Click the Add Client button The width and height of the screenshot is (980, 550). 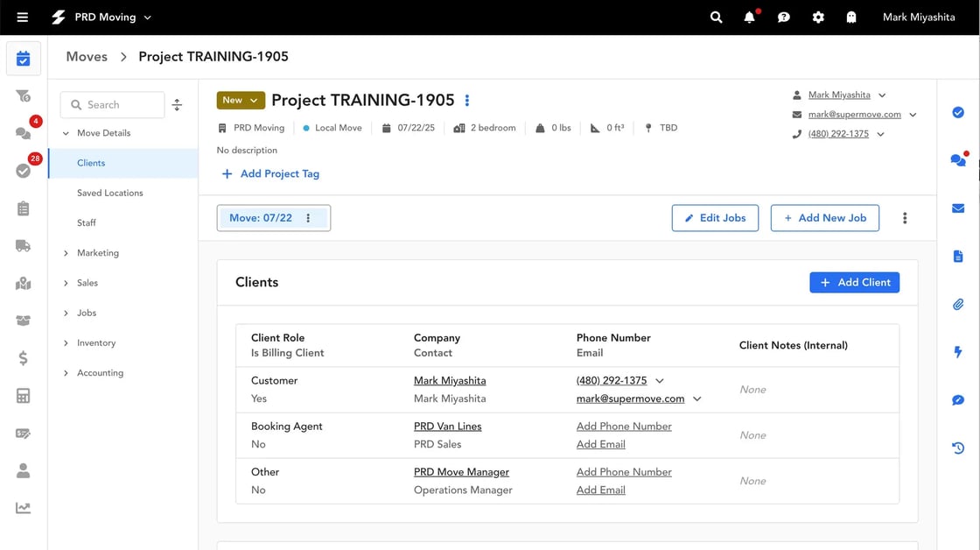854,282
